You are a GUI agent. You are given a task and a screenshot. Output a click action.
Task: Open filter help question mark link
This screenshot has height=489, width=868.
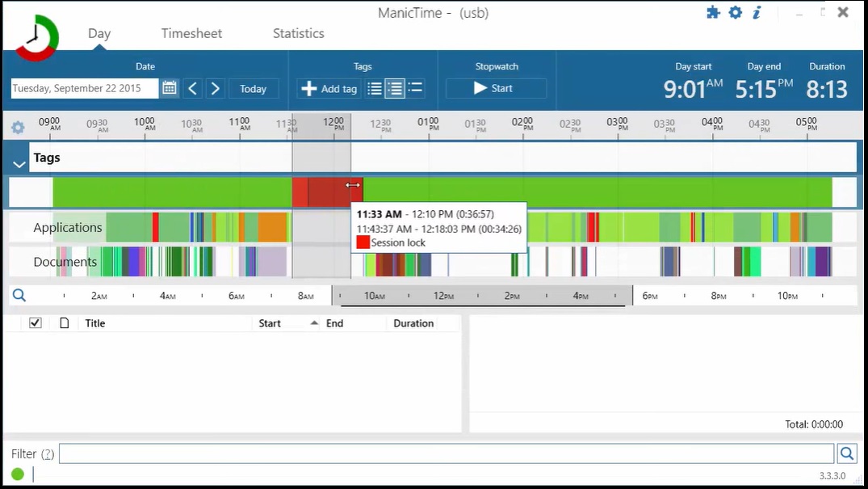point(48,454)
